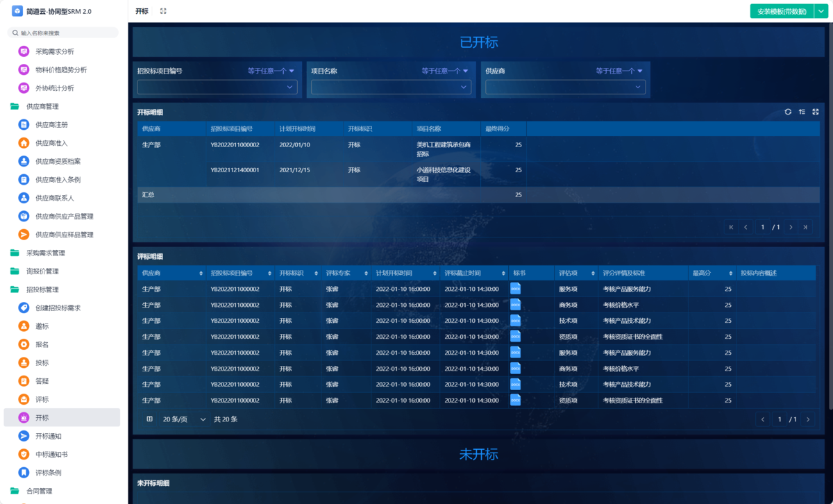833x504 pixels.
Task: Open 供应商联系人 sidebar icon
Action: [x=24, y=198]
